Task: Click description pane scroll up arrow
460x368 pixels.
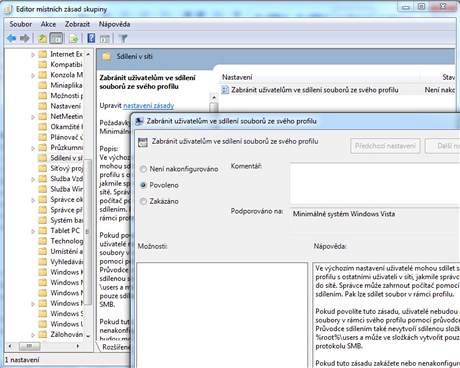Action: click(214, 97)
